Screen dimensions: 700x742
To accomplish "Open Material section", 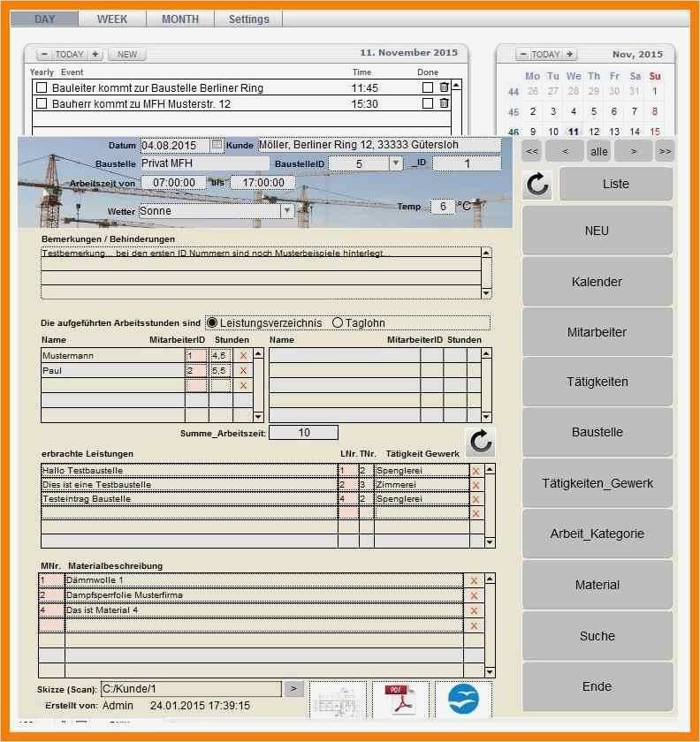I will (597, 585).
